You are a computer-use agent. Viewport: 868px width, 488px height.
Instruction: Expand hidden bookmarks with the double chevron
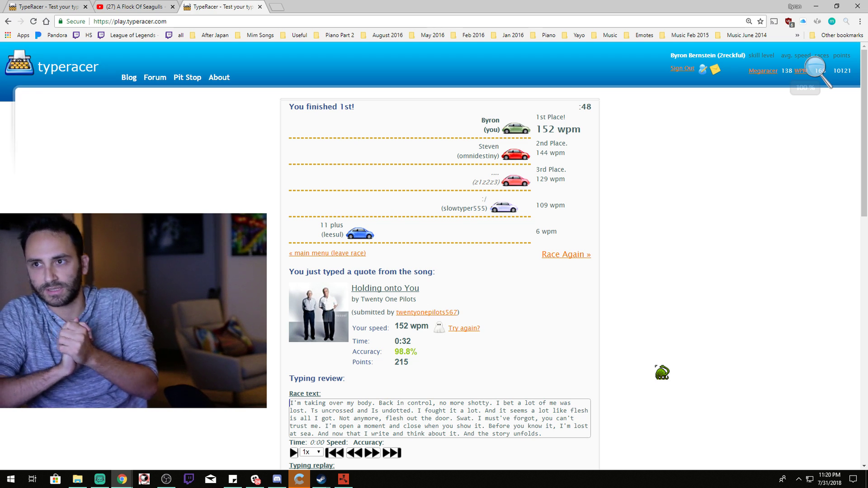click(797, 35)
